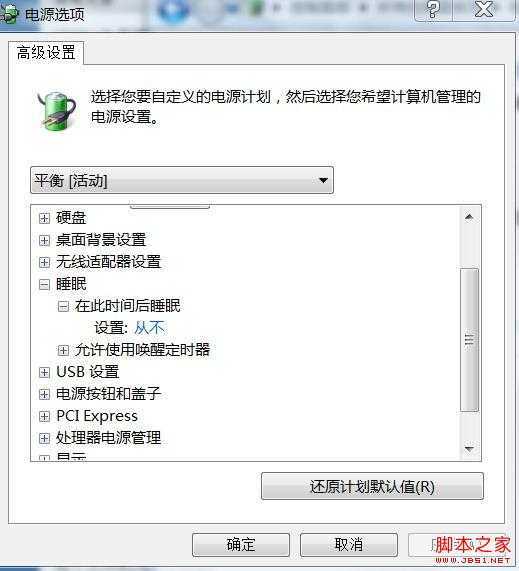
Task: Click the 从不 setting value link
Action: point(150,328)
